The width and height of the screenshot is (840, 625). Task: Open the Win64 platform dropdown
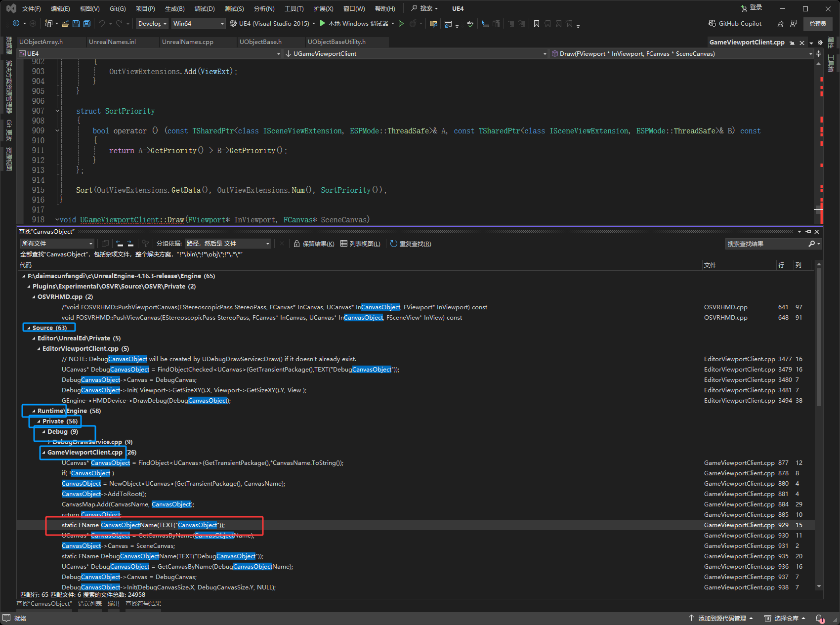pos(198,23)
